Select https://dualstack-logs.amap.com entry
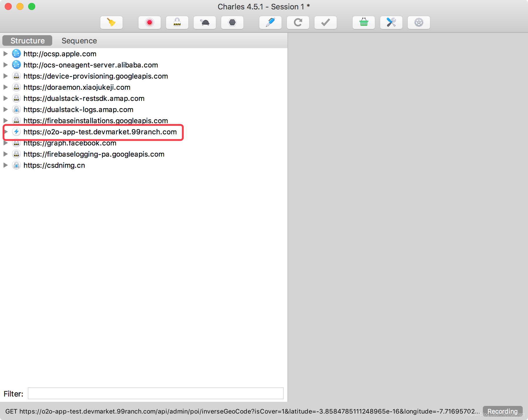This screenshot has width=528, height=420. [78, 109]
